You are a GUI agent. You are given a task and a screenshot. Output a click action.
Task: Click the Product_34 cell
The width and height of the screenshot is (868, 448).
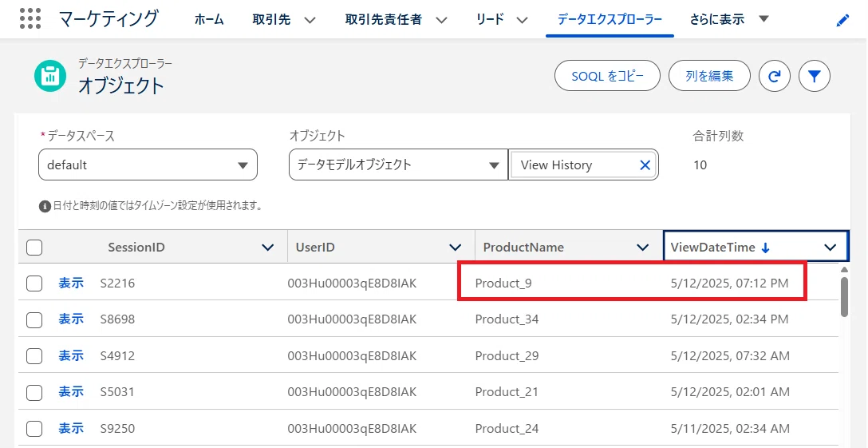[x=507, y=319]
